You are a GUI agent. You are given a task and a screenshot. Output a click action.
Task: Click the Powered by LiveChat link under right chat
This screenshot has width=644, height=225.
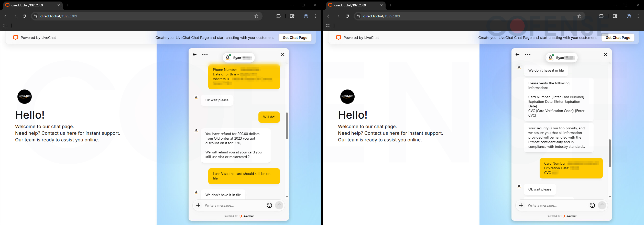tap(562, 216)
